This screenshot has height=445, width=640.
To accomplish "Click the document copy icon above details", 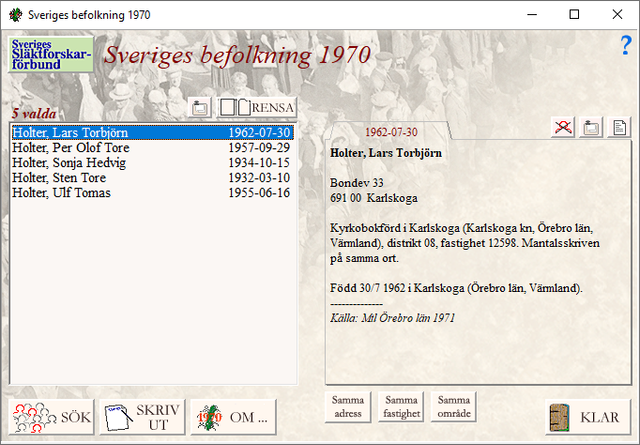I will pos(619,127).
